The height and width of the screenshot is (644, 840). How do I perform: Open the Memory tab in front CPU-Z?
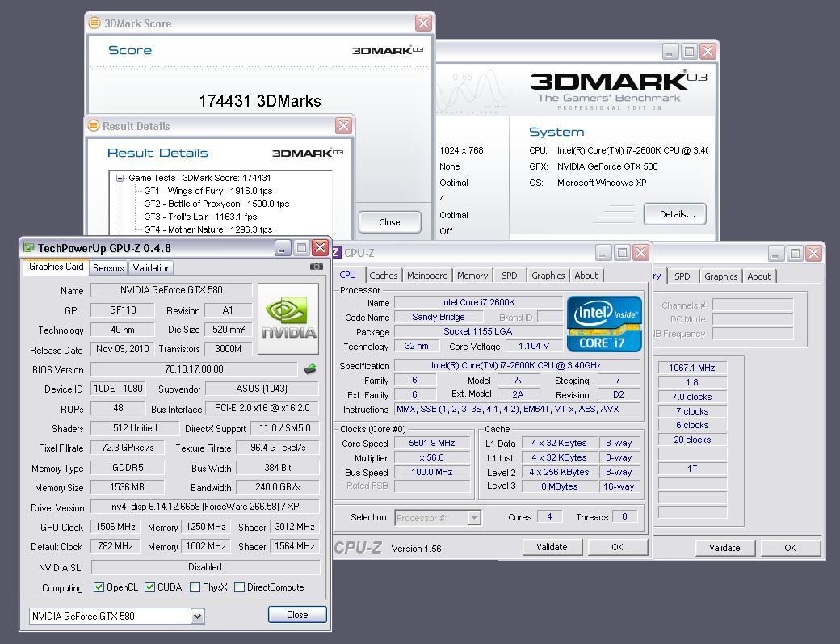pyautogui.click(x=472, y=276)
